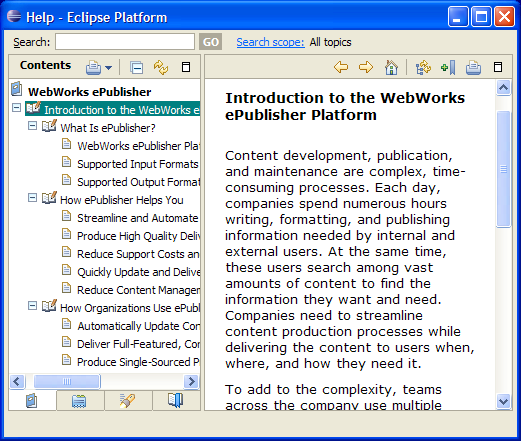Image resolution: width=521 pixels, height=441 pixels.
Task: Click Link with Contents sync icon
Action: click(161, 68)
